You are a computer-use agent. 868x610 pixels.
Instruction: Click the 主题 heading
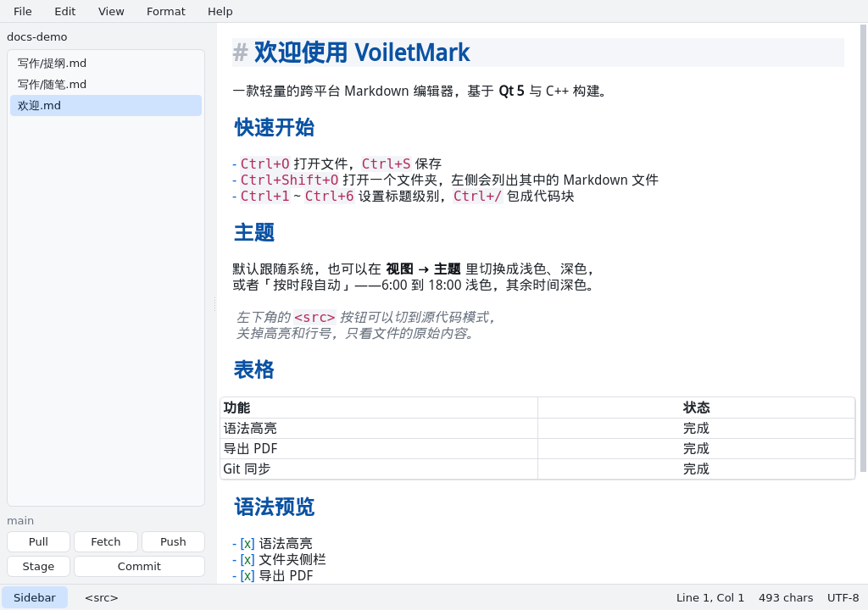click(254, 232)
